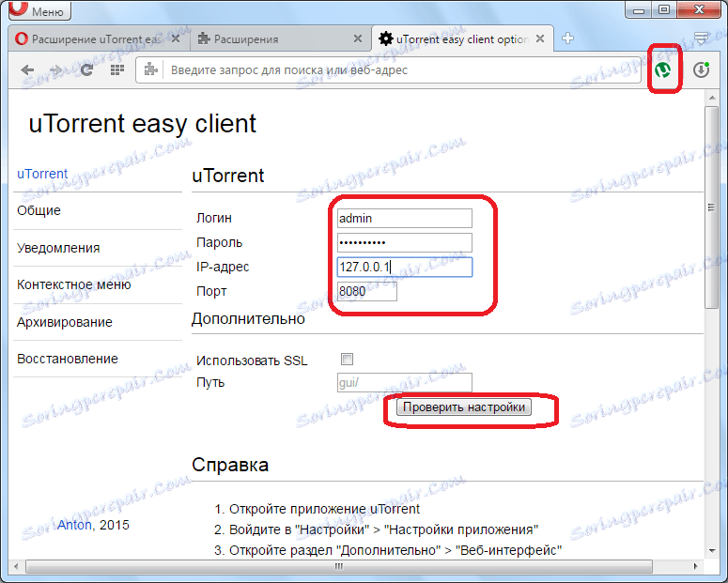
Task: Open the downloads icon in toolbar
Action: pos(701,69)
